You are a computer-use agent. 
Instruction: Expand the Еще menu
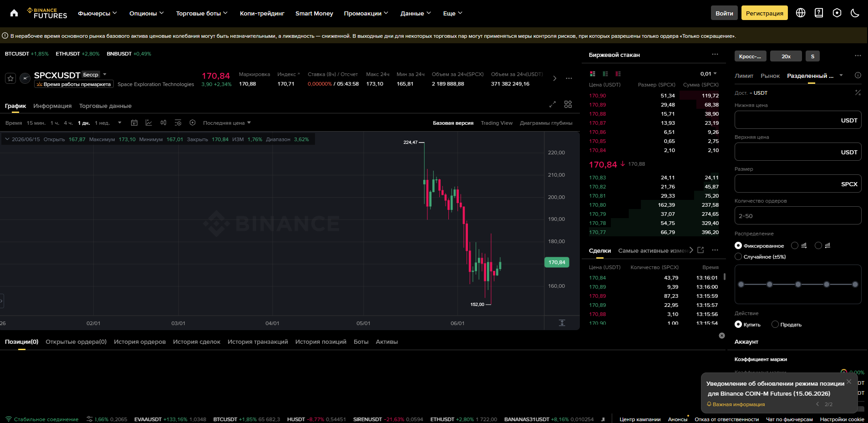pyautogui.click(x=452, y=13)
